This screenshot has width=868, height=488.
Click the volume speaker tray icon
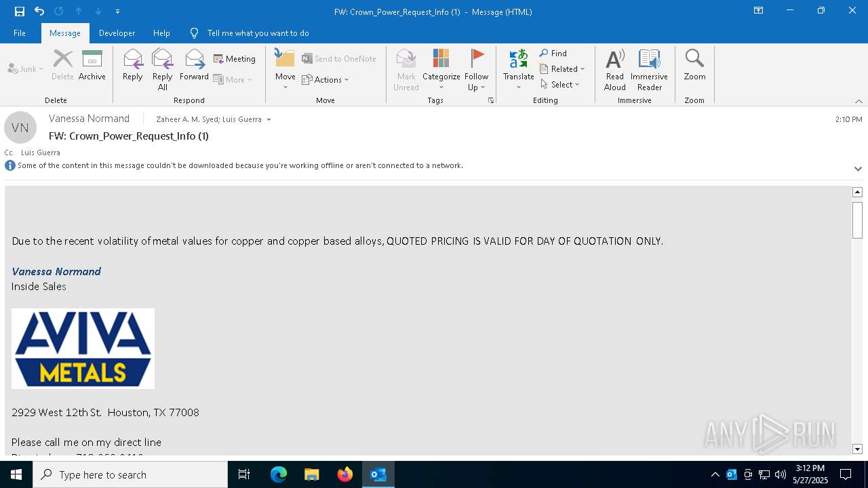(x=781, y=474)
